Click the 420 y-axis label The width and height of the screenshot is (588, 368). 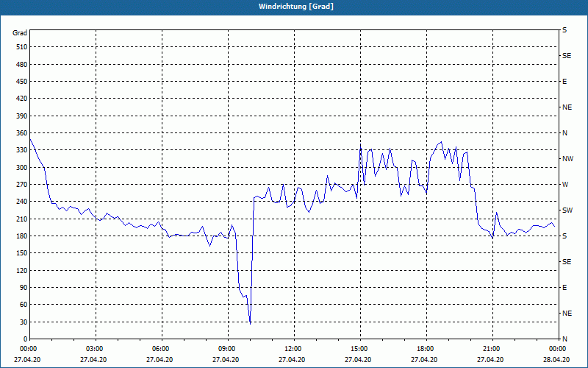22,99
